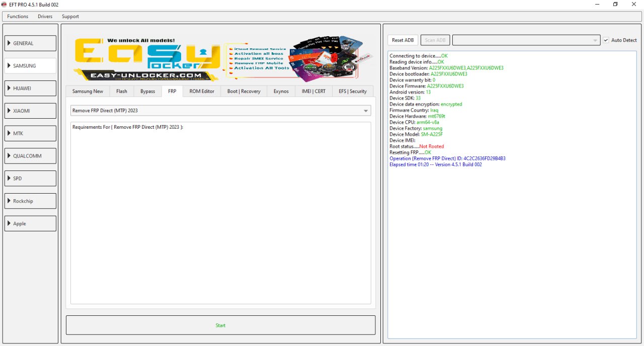Expand the SPD category

click(30, 179)
